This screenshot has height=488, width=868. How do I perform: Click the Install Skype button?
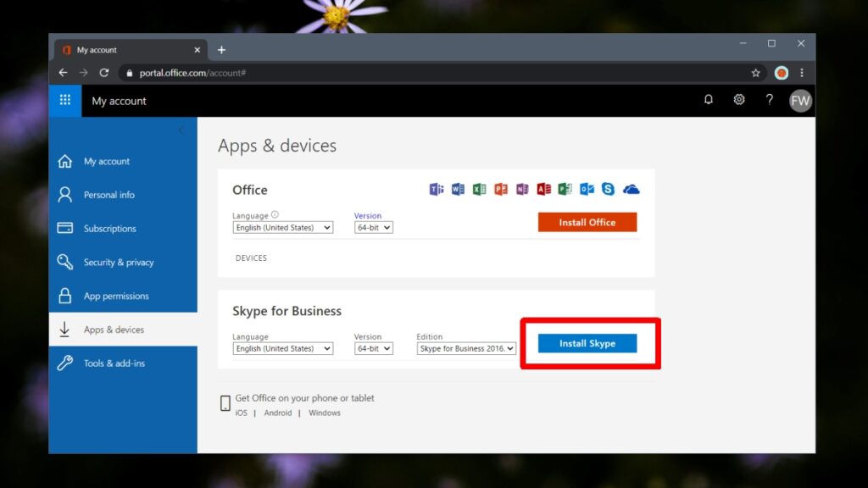pyautogui.click(x=587, y=343)
